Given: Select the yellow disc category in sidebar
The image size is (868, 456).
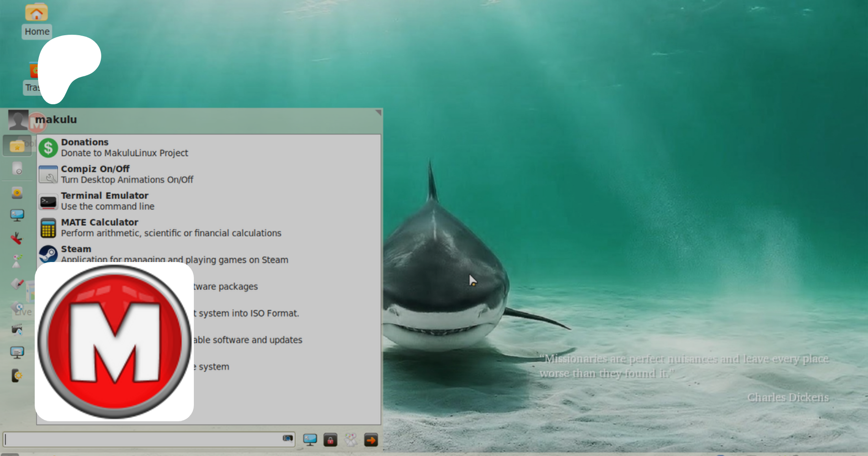Looking at the screenshot, I should pyautogui.click(x=17, y=193).
